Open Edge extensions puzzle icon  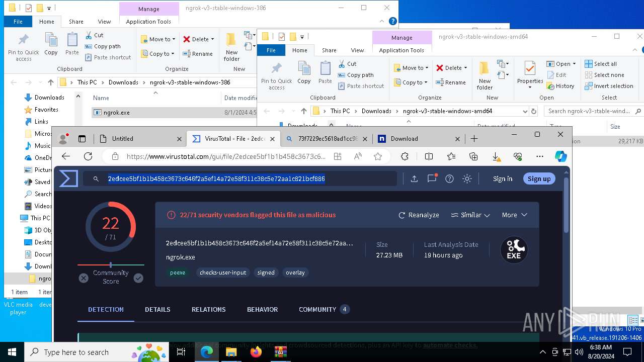click(405, 156)
